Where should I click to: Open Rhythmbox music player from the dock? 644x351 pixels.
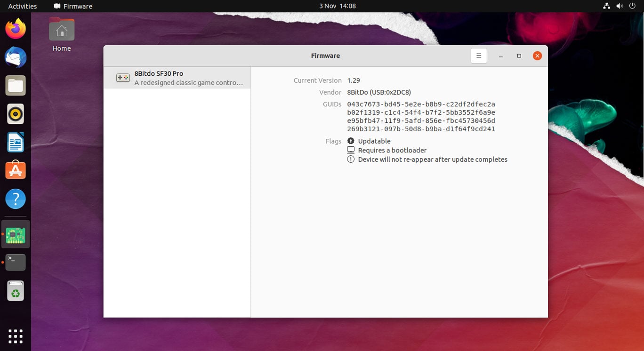point(16,113)
